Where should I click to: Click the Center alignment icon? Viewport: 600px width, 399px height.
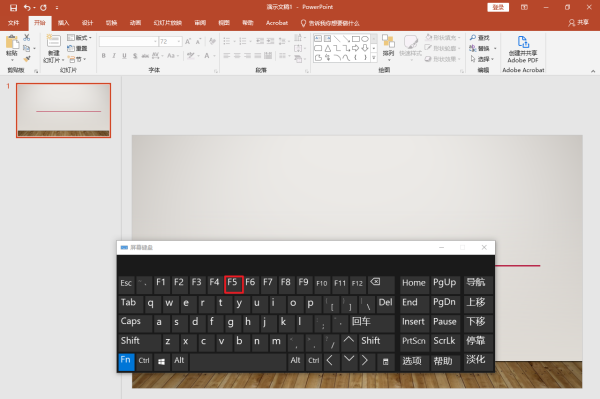pos(237,56)
